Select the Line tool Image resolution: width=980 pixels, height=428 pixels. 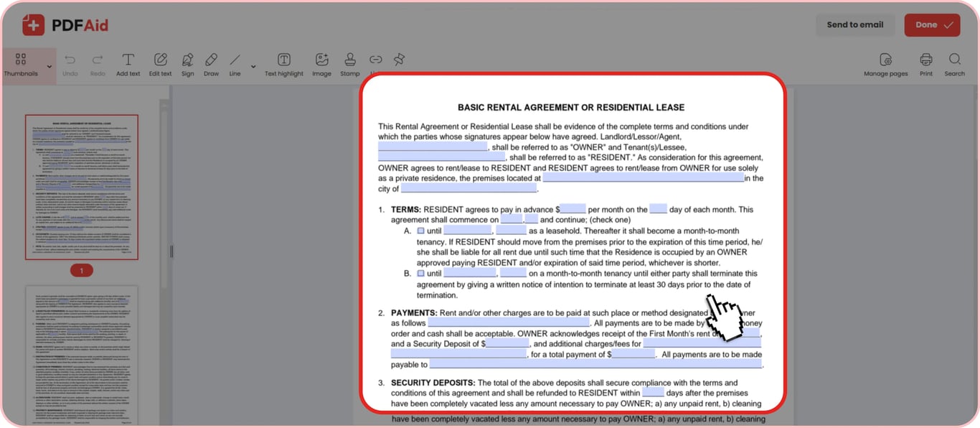click(235, 65)
